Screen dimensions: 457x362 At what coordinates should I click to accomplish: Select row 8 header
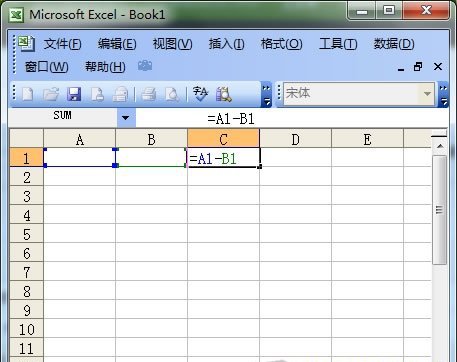pos(26,290)
